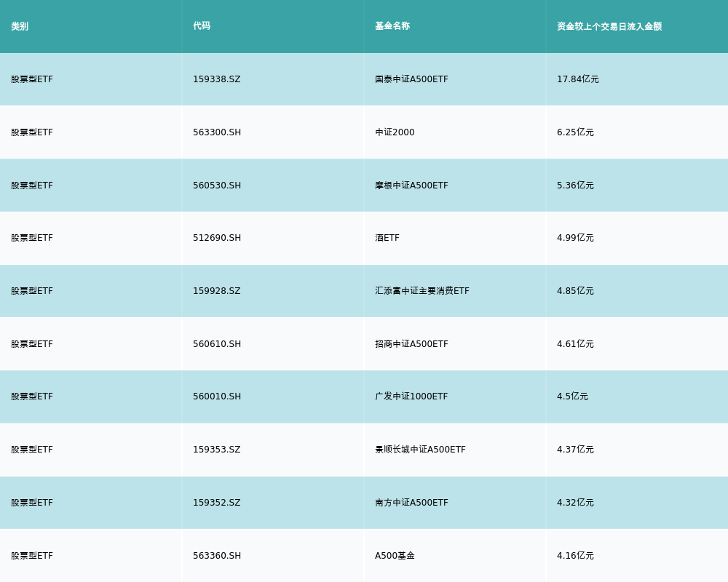Click the 代码 column header
728x582 pixels.
(202, 26)
